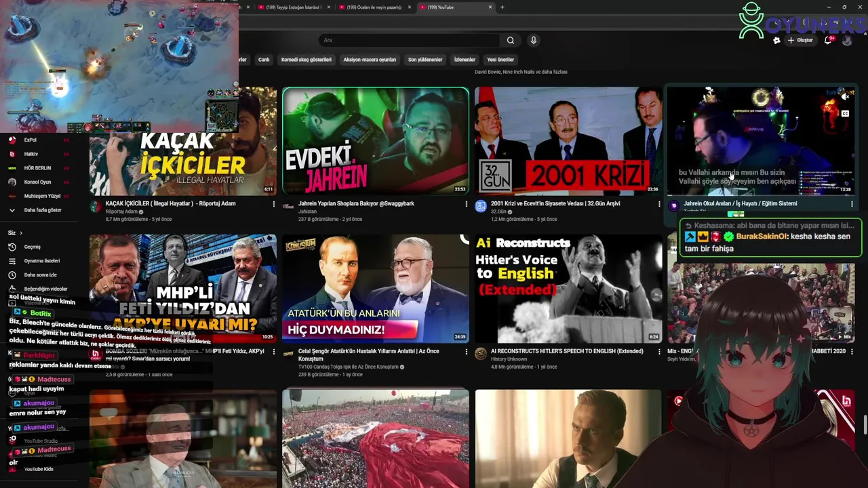Open HÖR BERLIN channel avatar

tap(12, 168)
